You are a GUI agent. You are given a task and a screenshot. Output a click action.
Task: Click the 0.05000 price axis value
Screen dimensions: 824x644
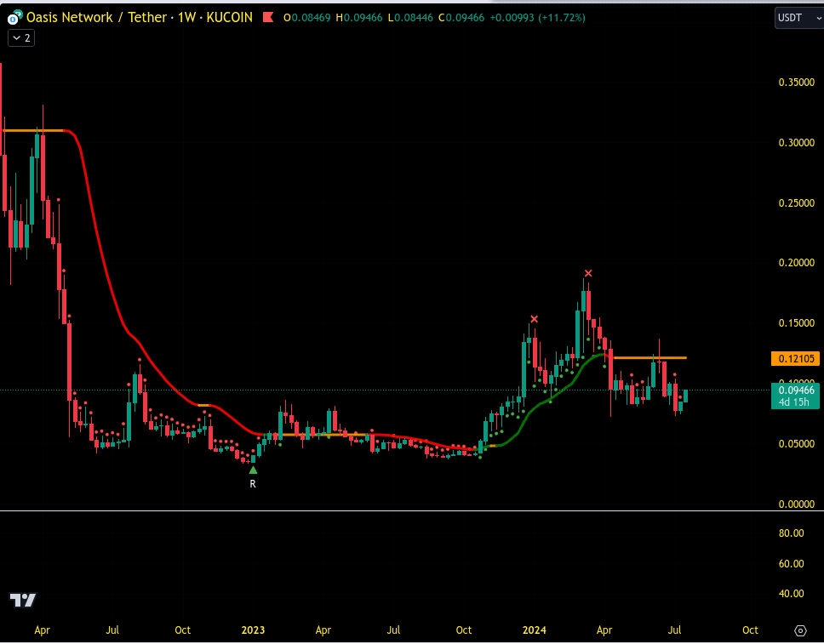coord(796,444)
